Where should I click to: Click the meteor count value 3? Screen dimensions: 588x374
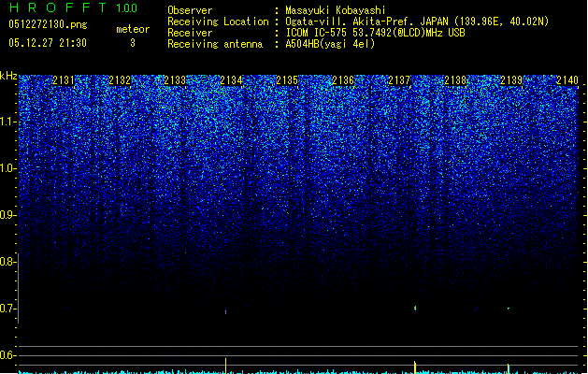(133, 43)
